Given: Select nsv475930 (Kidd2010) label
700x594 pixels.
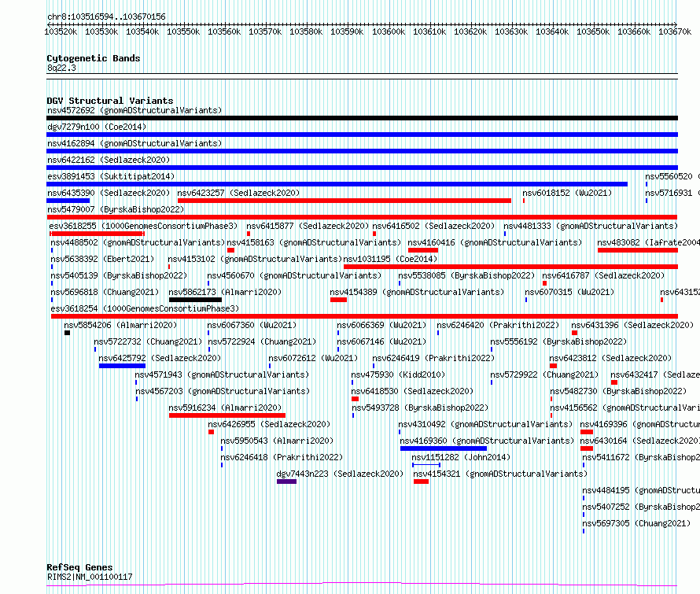Looking at the screenshot, I should pos(398,374).
